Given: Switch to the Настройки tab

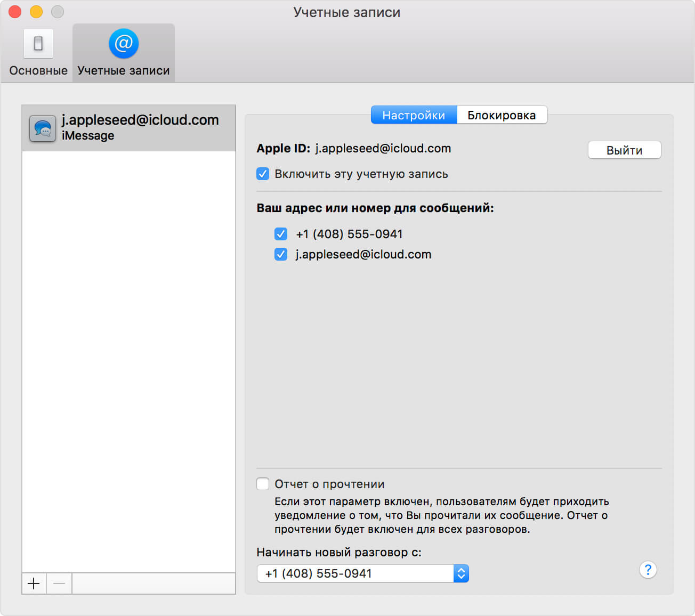Looking at the screenshot, I should pyautogui.click(x=414, y=115).
